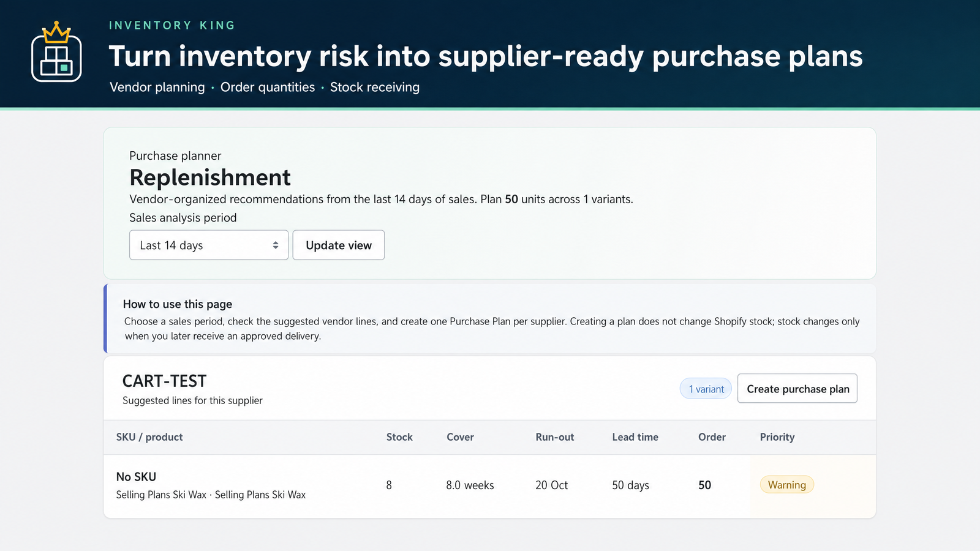Click the Inventory King crown logo icon
Screen dimensions: 980x551
coord(56,52)
